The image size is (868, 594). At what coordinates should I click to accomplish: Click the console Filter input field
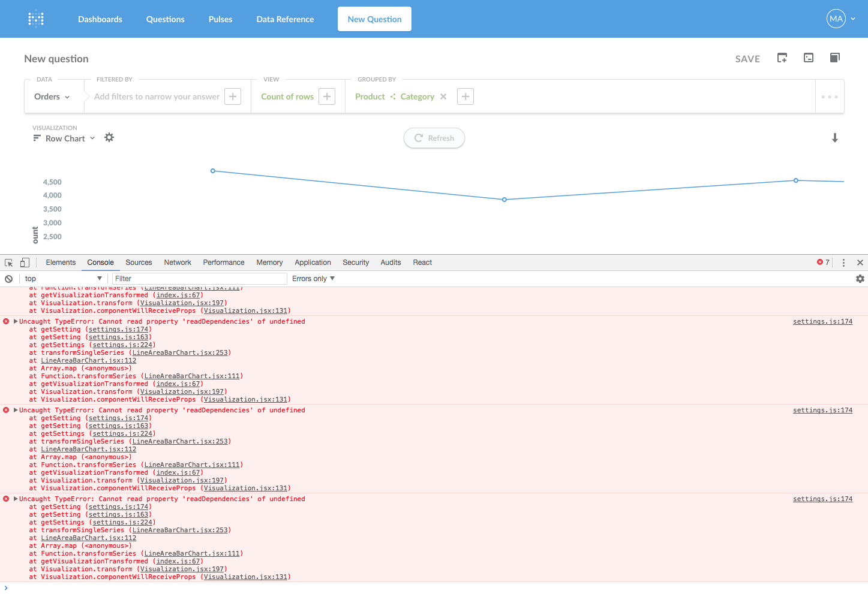[x=200, y=279]
